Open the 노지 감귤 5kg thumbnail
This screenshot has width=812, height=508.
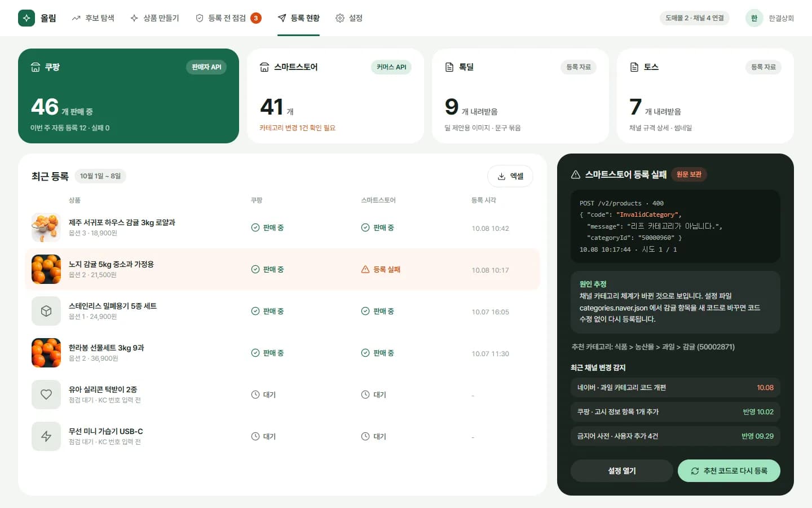click(46, 269)
